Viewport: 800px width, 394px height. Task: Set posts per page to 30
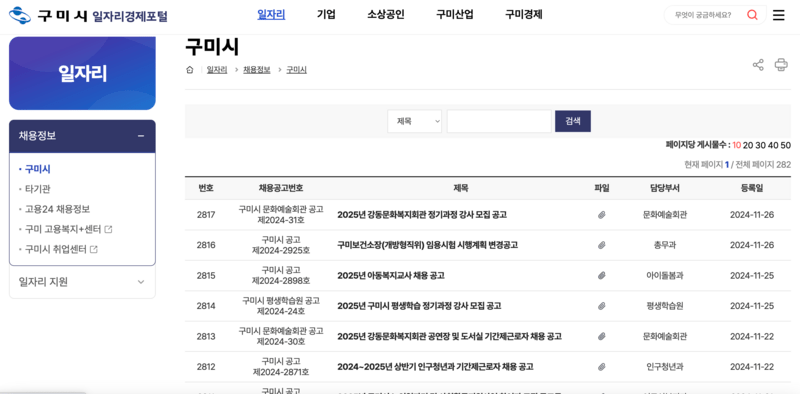[x=761, y=145]
